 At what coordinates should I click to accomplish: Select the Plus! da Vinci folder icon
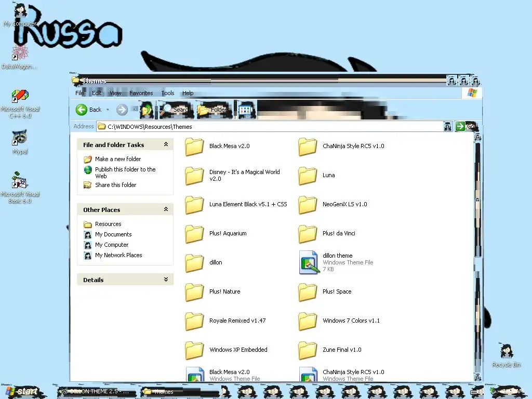308,234
